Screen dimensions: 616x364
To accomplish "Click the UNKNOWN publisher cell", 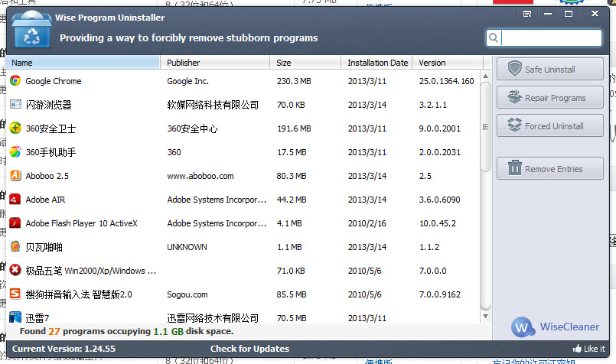I will pos(187,247).
